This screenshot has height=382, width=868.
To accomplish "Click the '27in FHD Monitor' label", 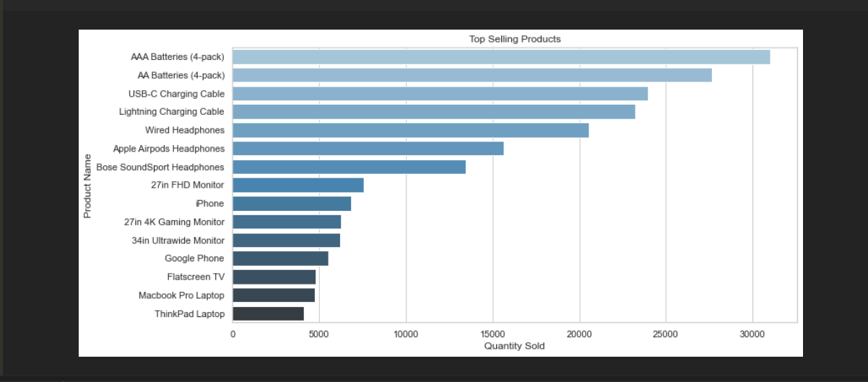I will tap(188, 185).
